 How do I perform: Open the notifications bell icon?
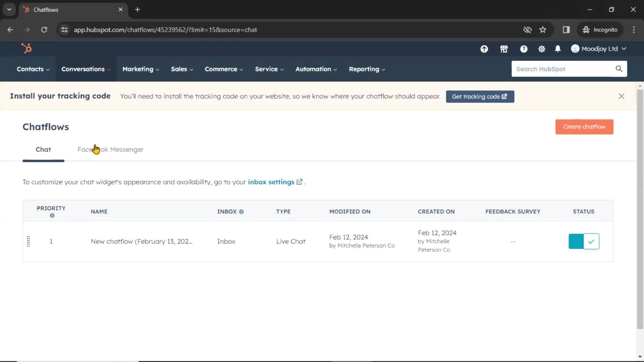tap(558, 49)
